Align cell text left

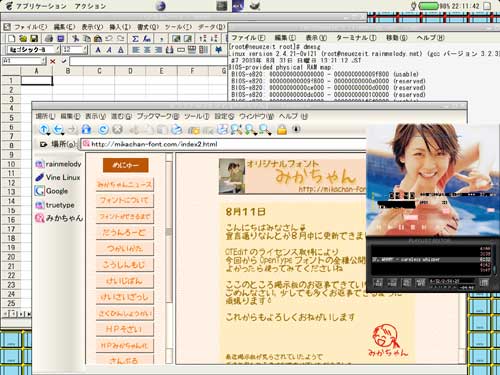coord(136,50)
